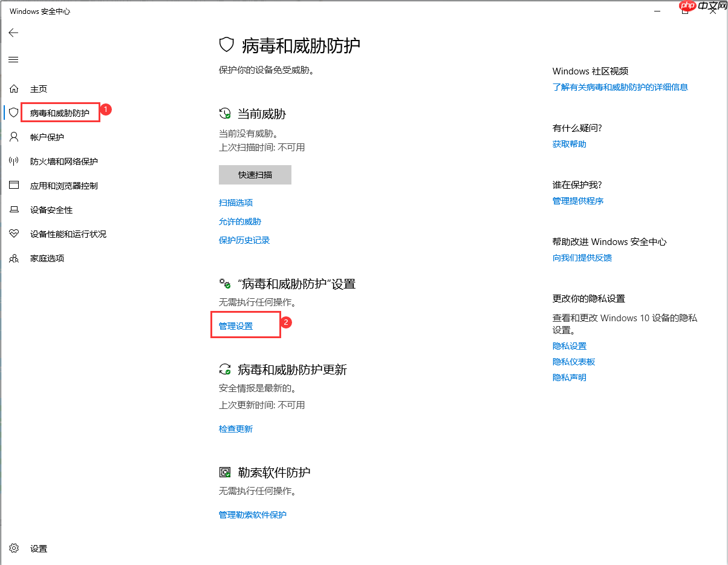This screenshot has height=565, width=728.
Task: Open 管理勒索软件保护
Action: (x=253, y=515)
